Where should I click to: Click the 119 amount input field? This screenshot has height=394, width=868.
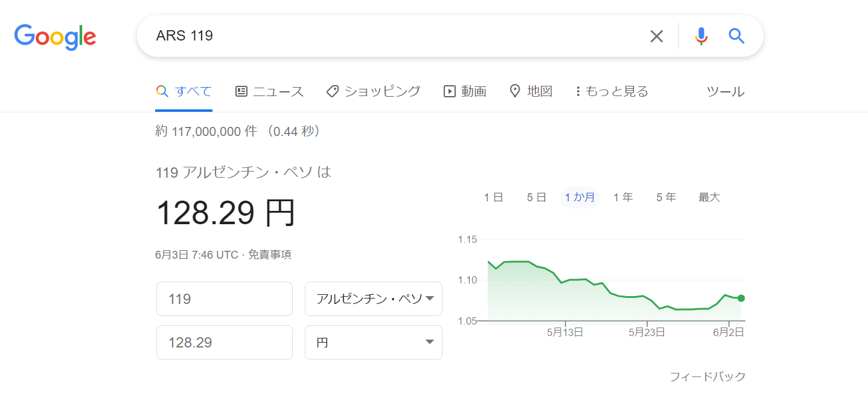click(225, 299)
